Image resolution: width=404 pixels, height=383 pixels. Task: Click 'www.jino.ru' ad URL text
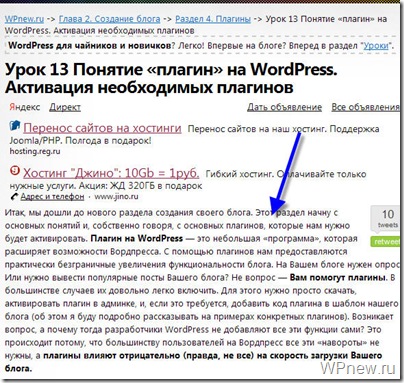[x=116, y=196]
